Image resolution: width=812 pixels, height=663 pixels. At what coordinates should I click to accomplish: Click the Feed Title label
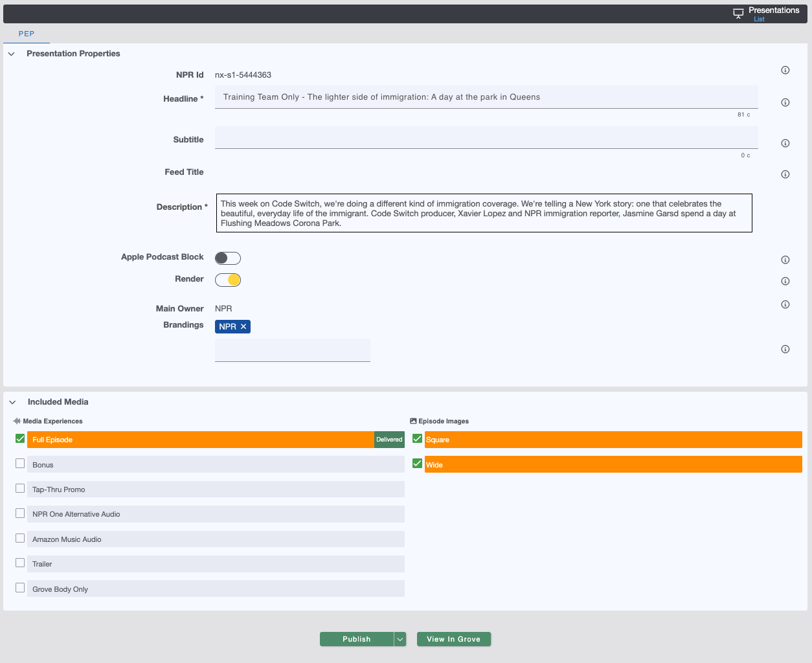pyautogui.click(x=184, y=172)
